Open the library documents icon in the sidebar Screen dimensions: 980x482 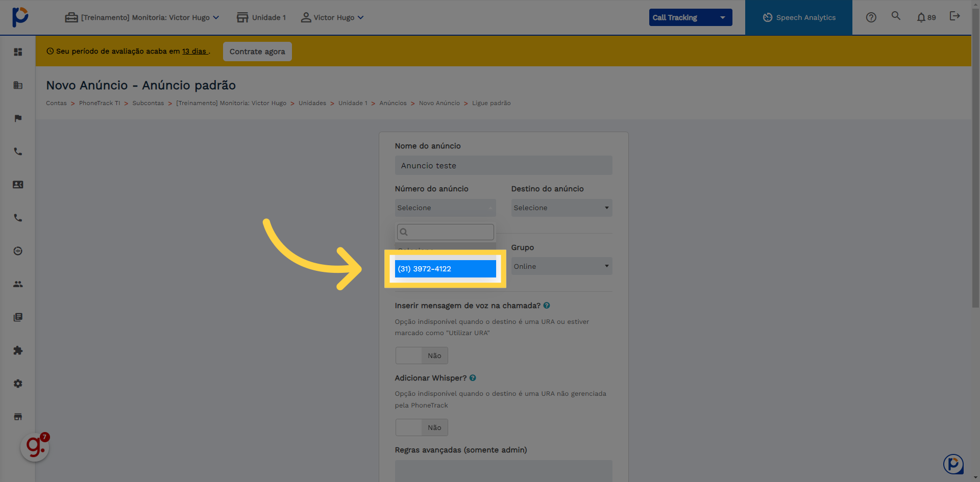coord(18,317)
